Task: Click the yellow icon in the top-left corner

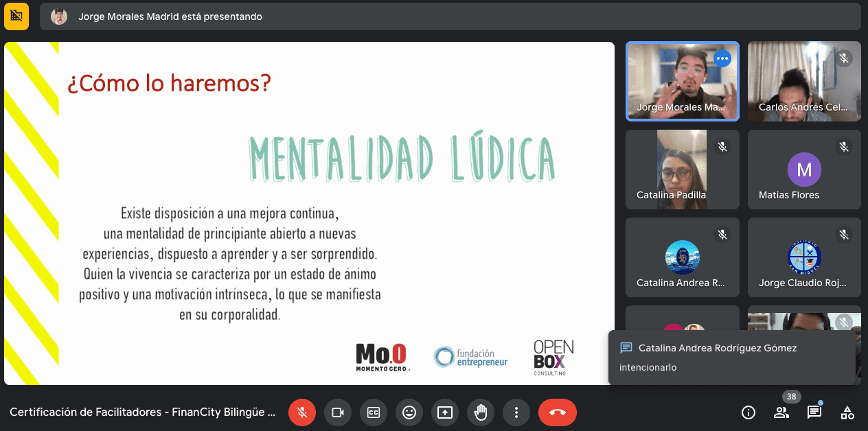Action: (16, 16)
